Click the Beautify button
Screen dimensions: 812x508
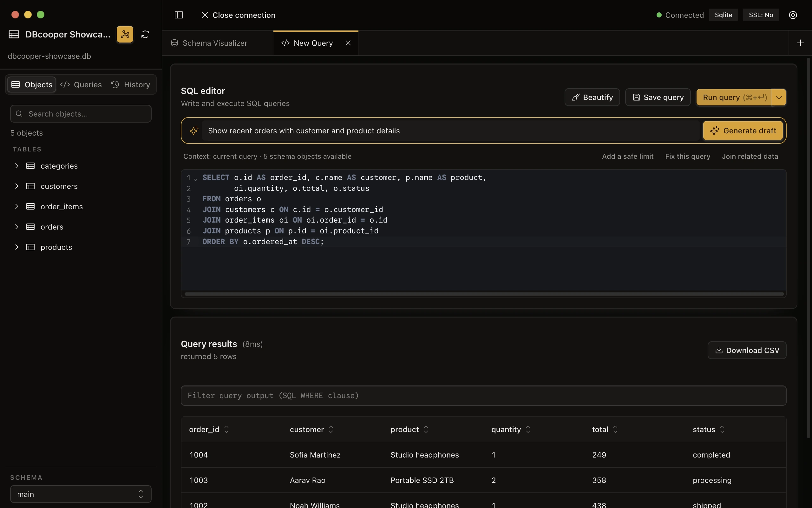point(592,97)
